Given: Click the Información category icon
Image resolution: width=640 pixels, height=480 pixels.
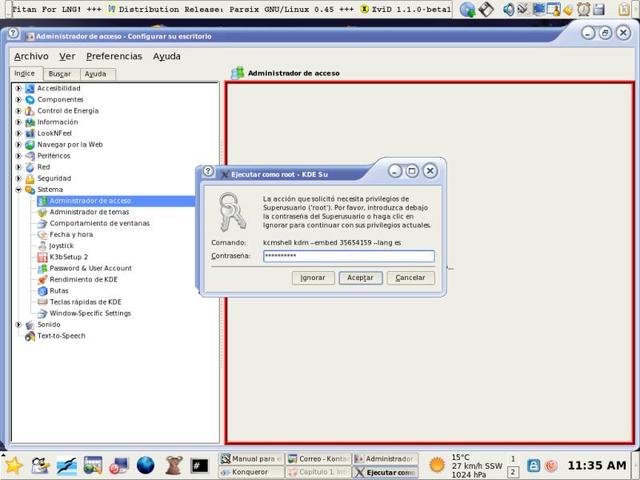Looking at the screenshot, I should pos(30,122).
